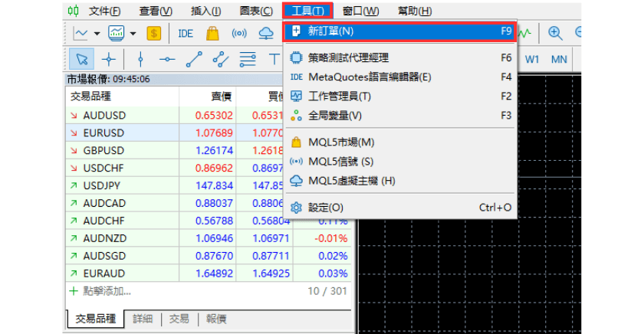Screen dimensions: 644x334
Task: Choose 新訂單(N) from the Tools menu
Action: coord(331,31)
